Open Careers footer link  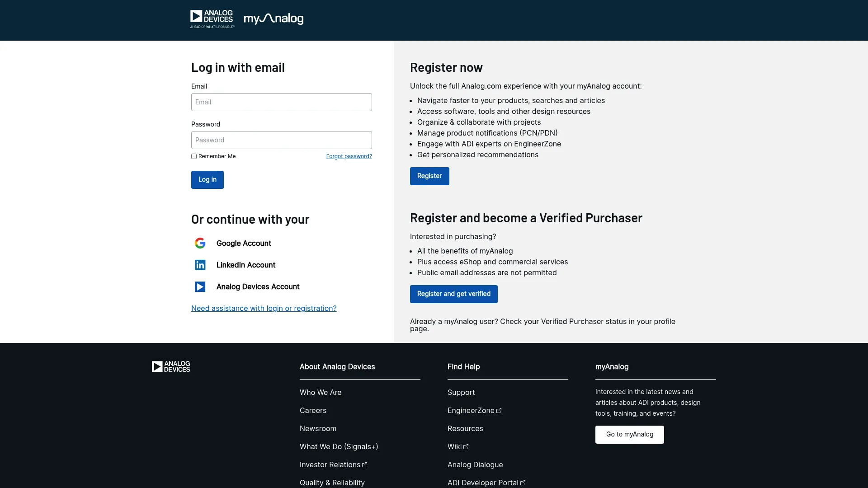[313, 411]
